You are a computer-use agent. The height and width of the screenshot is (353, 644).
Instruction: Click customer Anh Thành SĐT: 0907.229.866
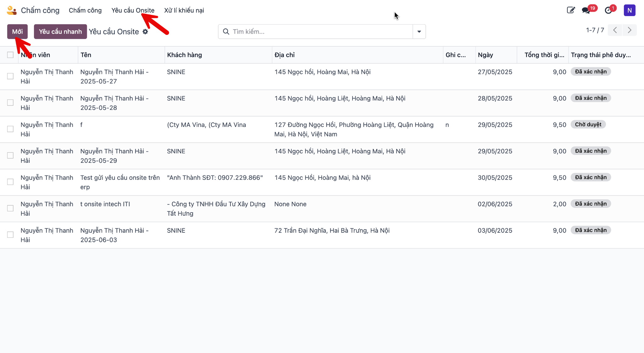point(215,178)
